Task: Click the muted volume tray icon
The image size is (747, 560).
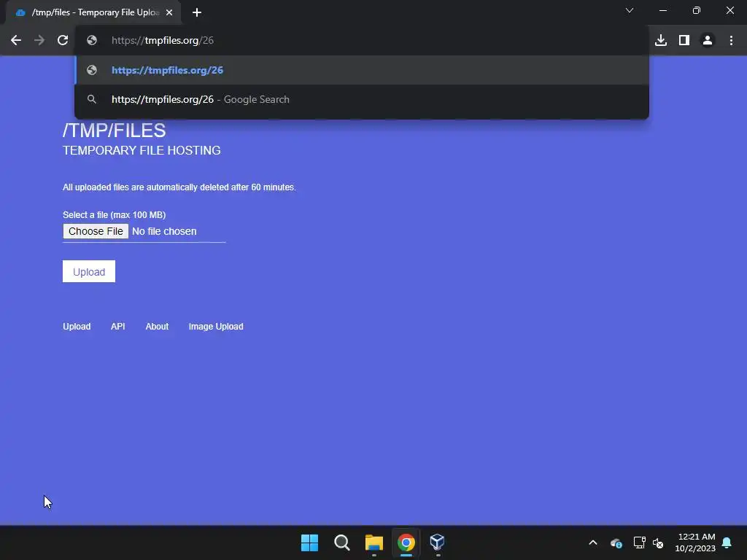Action: (x=658, y=542)
